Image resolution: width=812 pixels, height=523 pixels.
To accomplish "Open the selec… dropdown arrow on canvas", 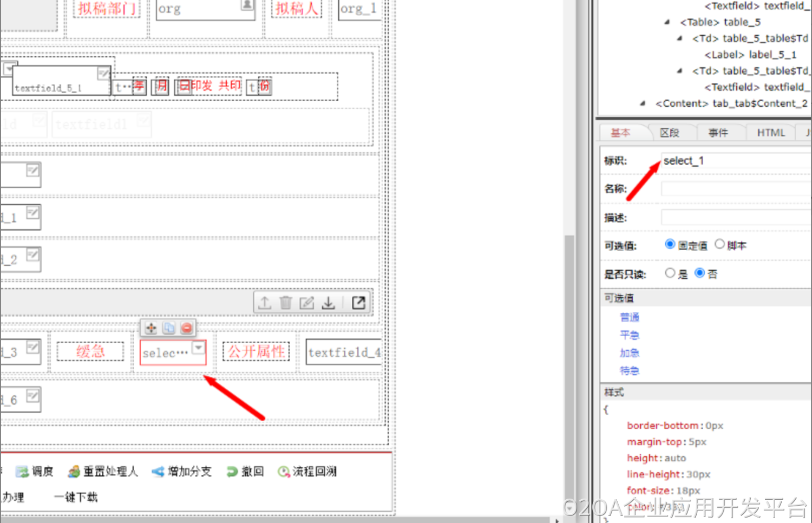I will (x=199, y=348).
